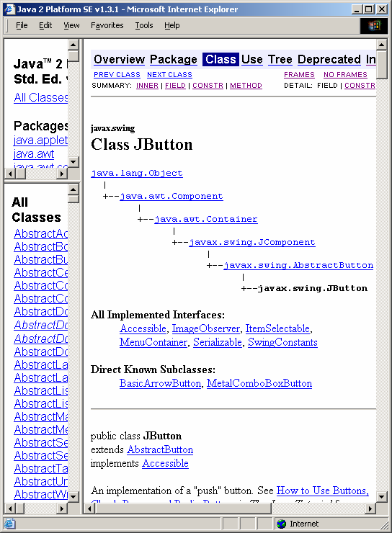Follow the NEXT CLASS link

point(169,75)
